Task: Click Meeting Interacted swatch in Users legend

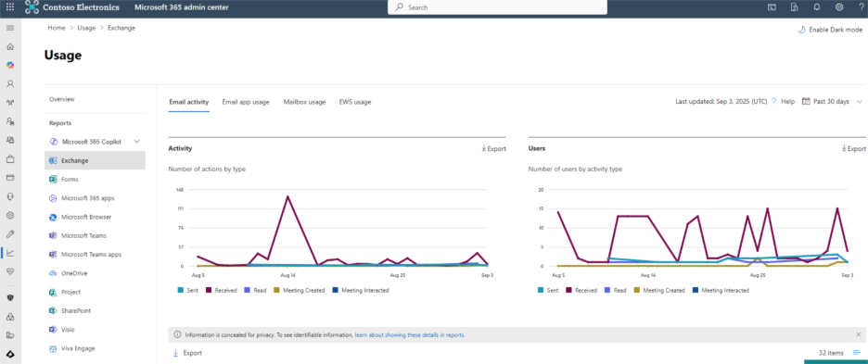Action: coord(696,290)
